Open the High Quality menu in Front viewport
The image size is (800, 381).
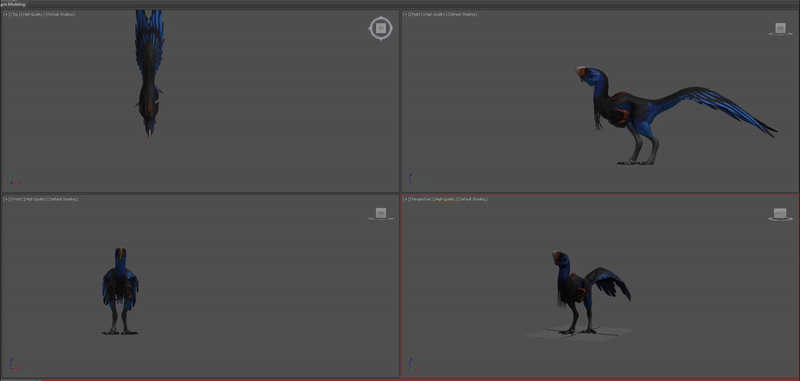36,199
